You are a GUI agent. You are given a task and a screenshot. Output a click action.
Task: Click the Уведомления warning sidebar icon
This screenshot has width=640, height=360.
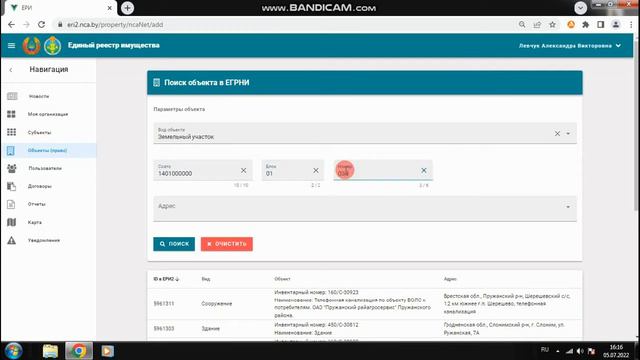pos(11,240)
